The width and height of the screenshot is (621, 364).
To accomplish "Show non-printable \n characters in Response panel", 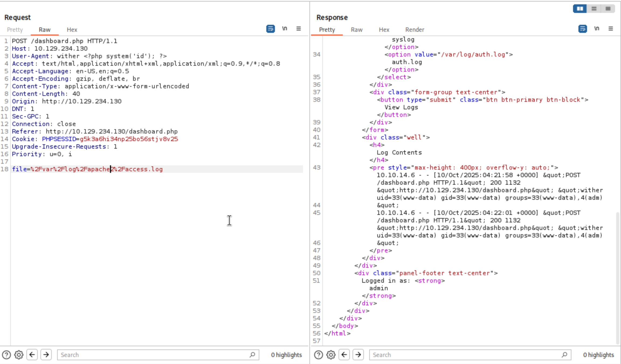I will (597, 29).
